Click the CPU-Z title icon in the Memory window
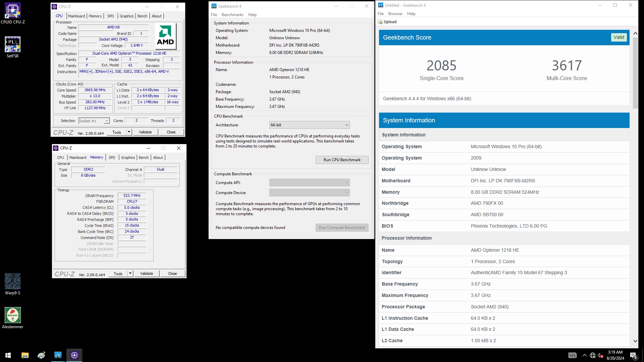Image resolution: width=644 pixels, height=362 pixels. [56, 148]
